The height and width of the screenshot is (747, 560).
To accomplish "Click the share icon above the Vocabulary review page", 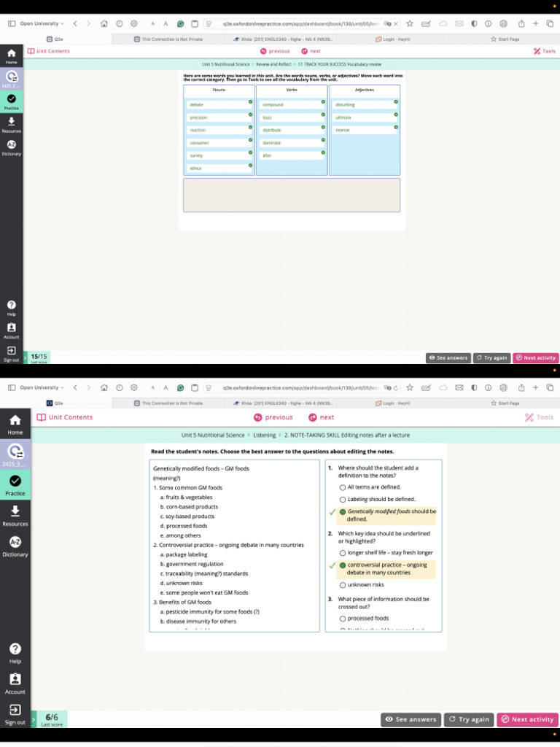I will click(x=521, y=23).
